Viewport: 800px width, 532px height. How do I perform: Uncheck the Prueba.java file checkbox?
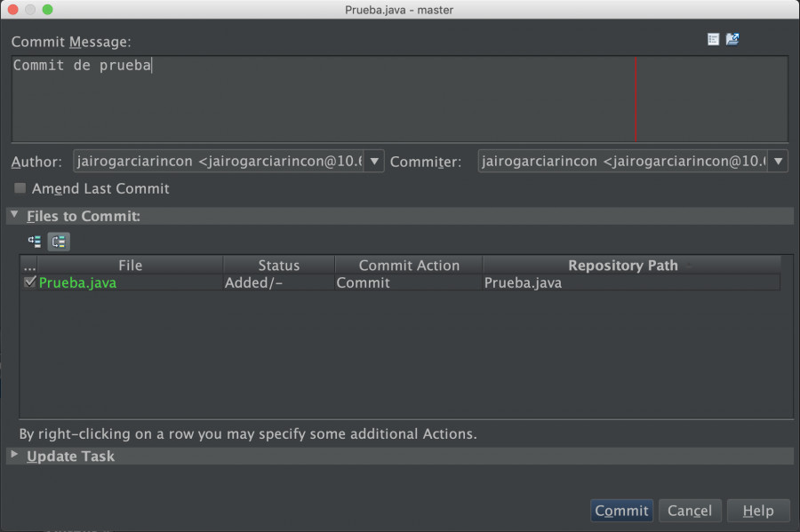[x=29, y=282]
